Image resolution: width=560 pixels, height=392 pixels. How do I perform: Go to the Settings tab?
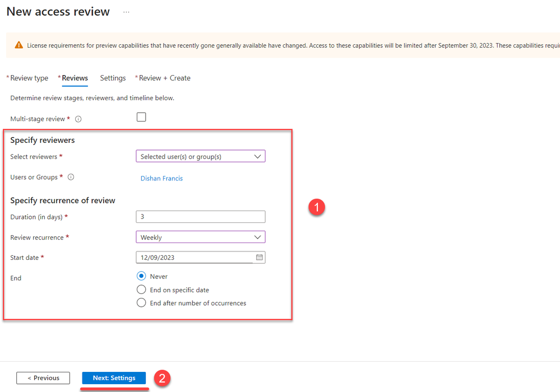[113, 78]
